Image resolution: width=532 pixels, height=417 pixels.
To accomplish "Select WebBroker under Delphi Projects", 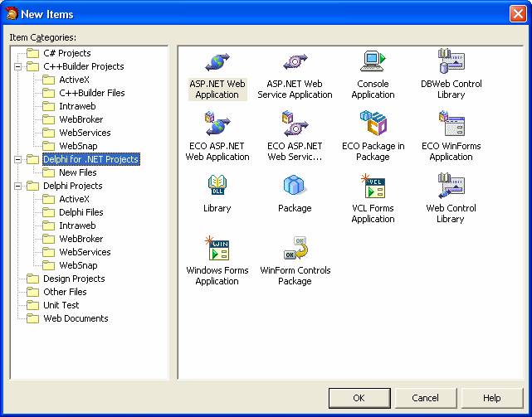I will 81,239.
